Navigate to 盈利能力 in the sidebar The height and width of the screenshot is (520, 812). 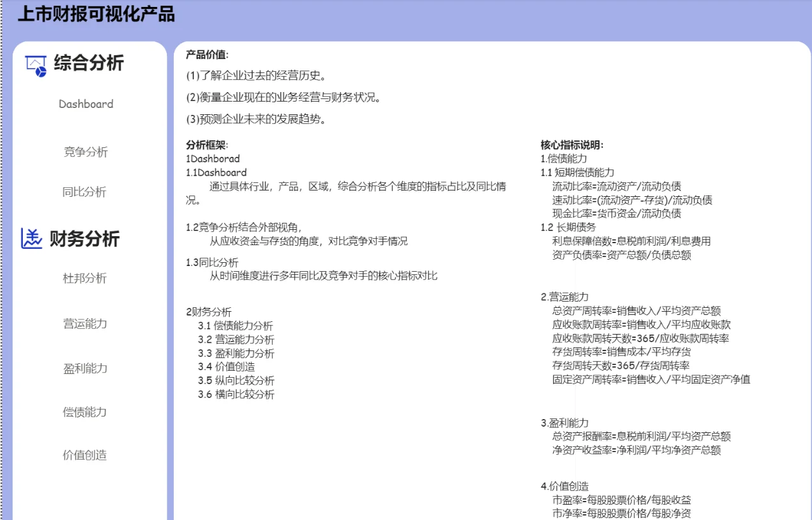point(85,368)
